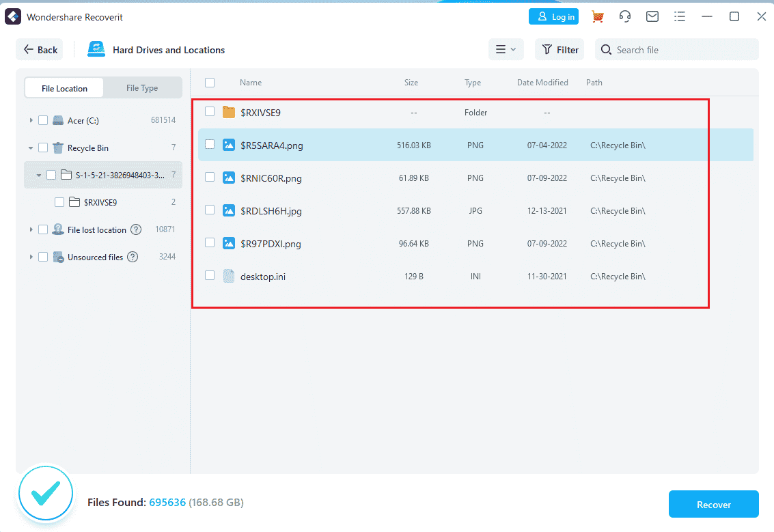Click the blue Recover button

pos(713,505)
